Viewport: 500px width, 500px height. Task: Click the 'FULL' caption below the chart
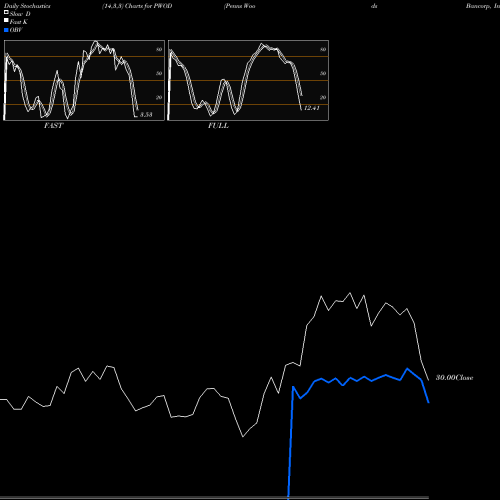click(218, 126)
